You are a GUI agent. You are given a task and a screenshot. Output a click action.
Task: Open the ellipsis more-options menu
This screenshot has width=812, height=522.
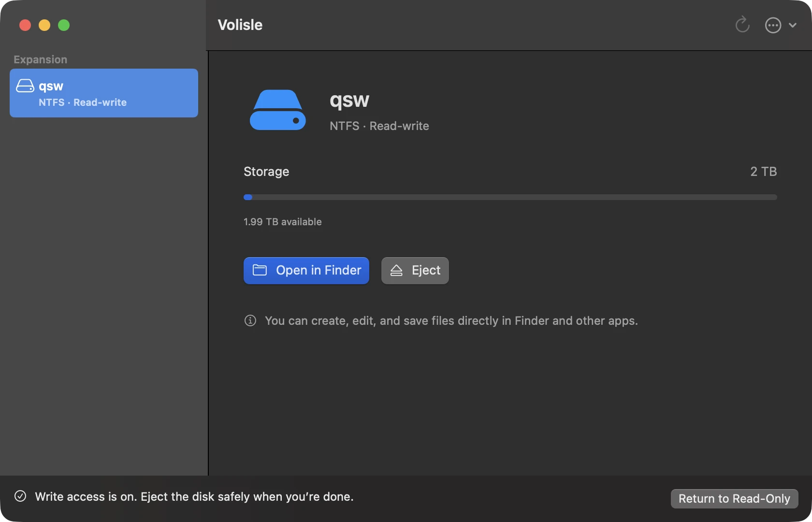781,25
